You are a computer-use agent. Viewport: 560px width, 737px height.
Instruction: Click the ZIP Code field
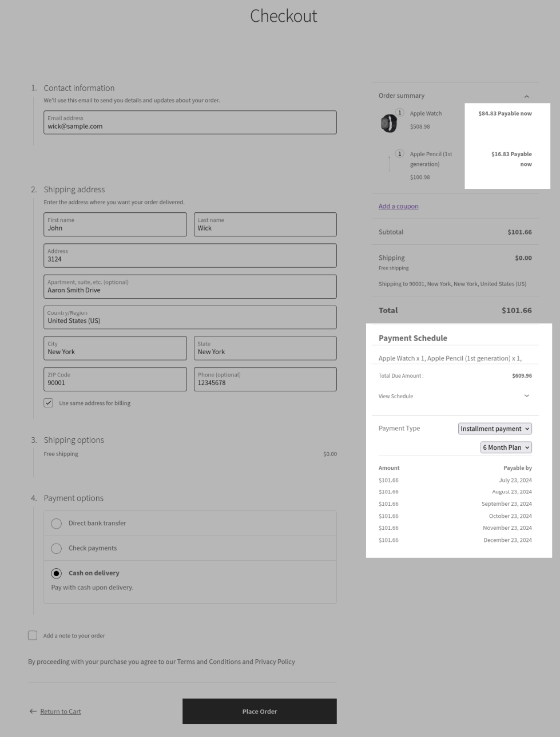click(x=115, y=379)
